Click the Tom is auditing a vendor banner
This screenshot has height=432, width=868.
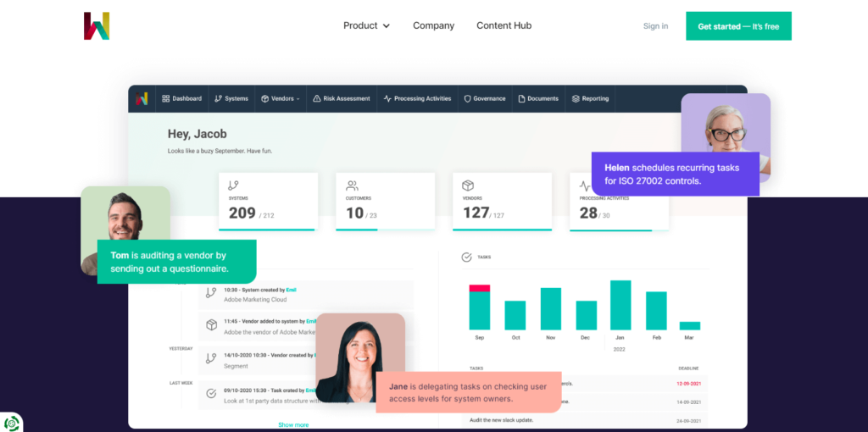176,262
